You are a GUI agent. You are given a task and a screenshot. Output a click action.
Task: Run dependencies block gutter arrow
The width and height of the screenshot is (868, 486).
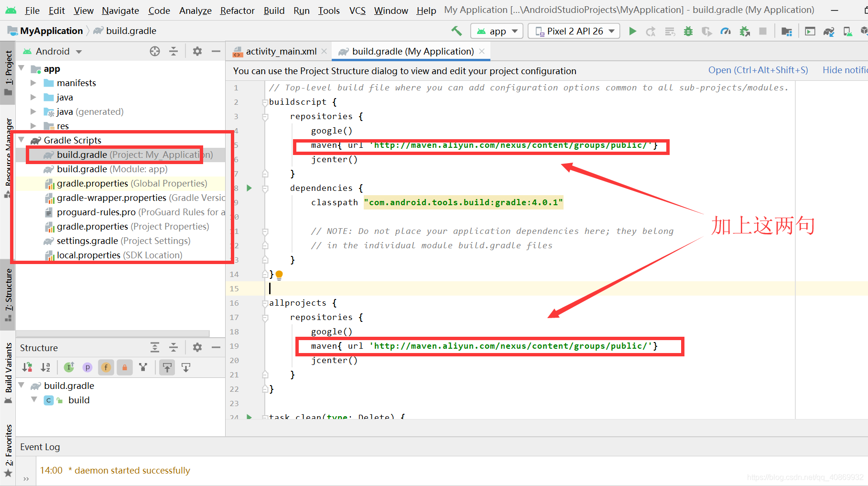(x=249, y=188)
